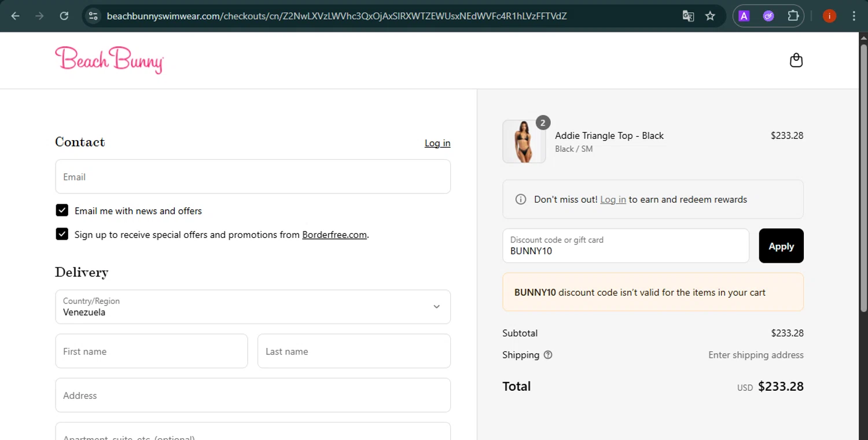Screen dimensions: 868x440
Task: Click the Address field
Action: click(x=253, y=395)
